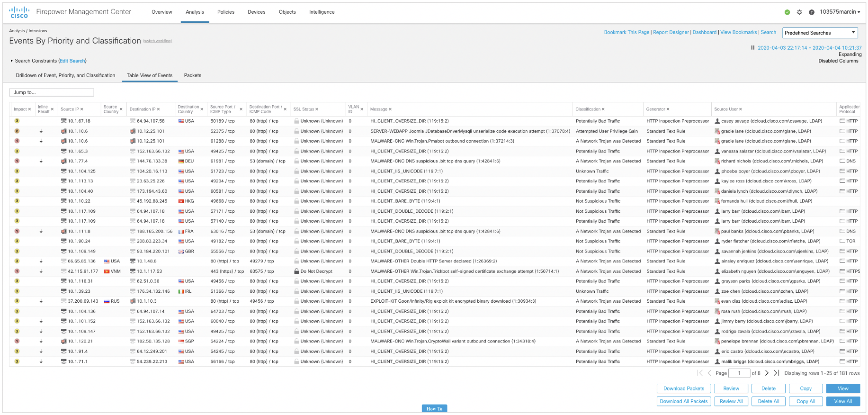Remove the Classification column
The width and height of the screenshot is (868, 415).
coord(603,109)
